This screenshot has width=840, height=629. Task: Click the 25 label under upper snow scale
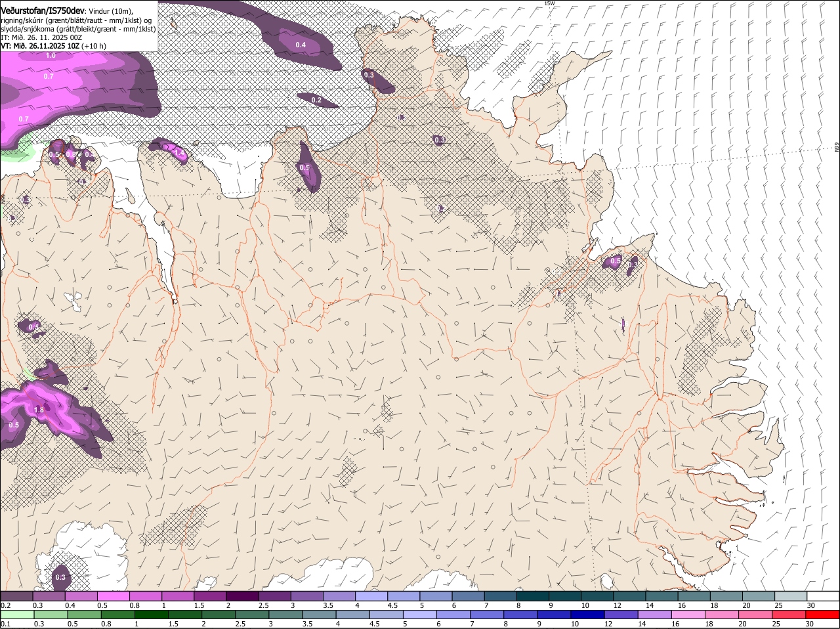779,605
